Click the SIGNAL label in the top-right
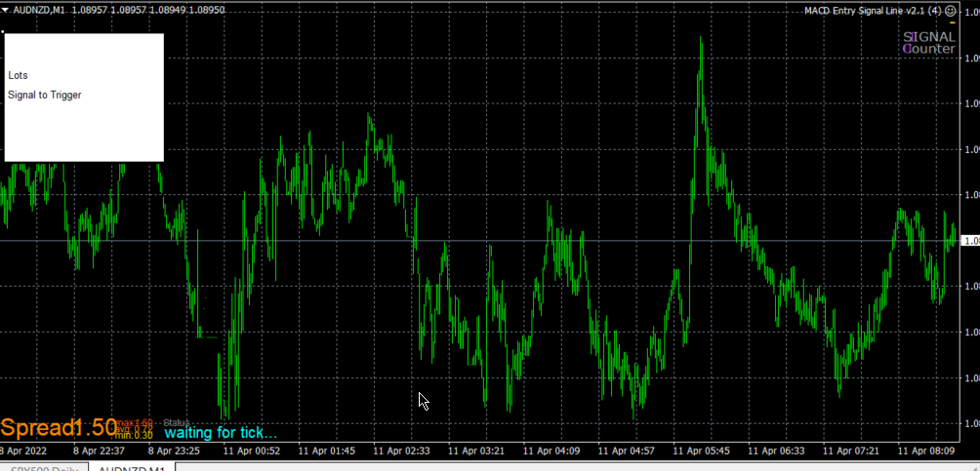The height and width of the screenshot is (471, 980). 929,37
